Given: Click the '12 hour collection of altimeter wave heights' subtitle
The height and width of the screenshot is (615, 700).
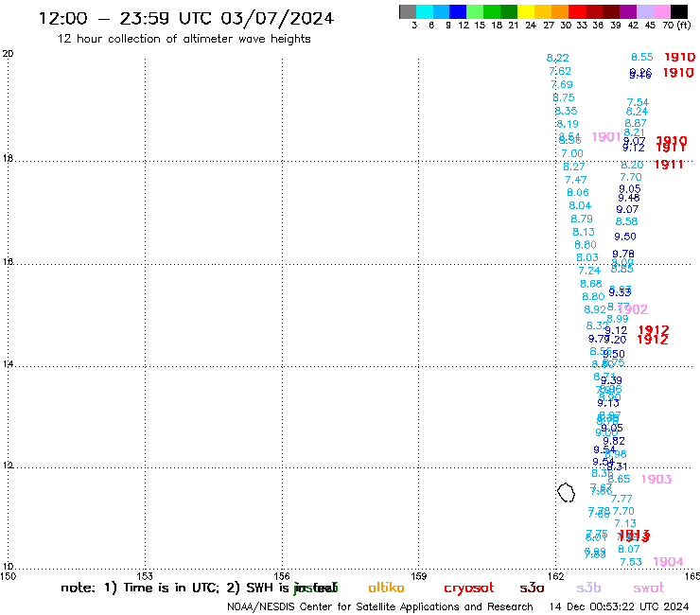Looking at the screenshot, I should (184, 39).
